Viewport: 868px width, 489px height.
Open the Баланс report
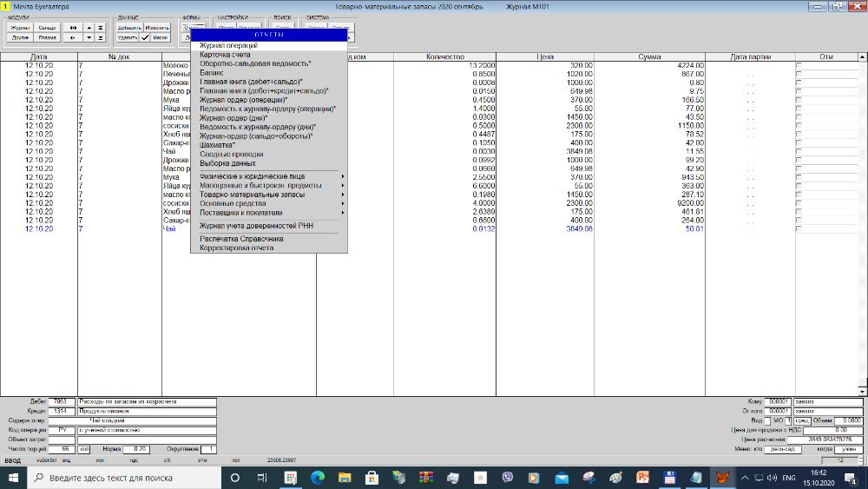pos(269,73)
